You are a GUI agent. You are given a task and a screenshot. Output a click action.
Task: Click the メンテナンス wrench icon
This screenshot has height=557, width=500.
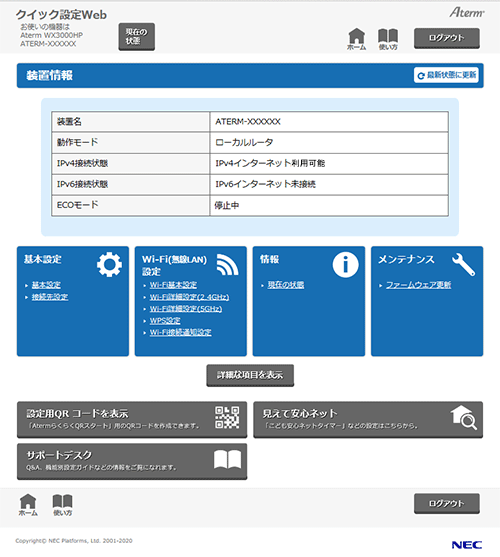(x=463, y=265)
